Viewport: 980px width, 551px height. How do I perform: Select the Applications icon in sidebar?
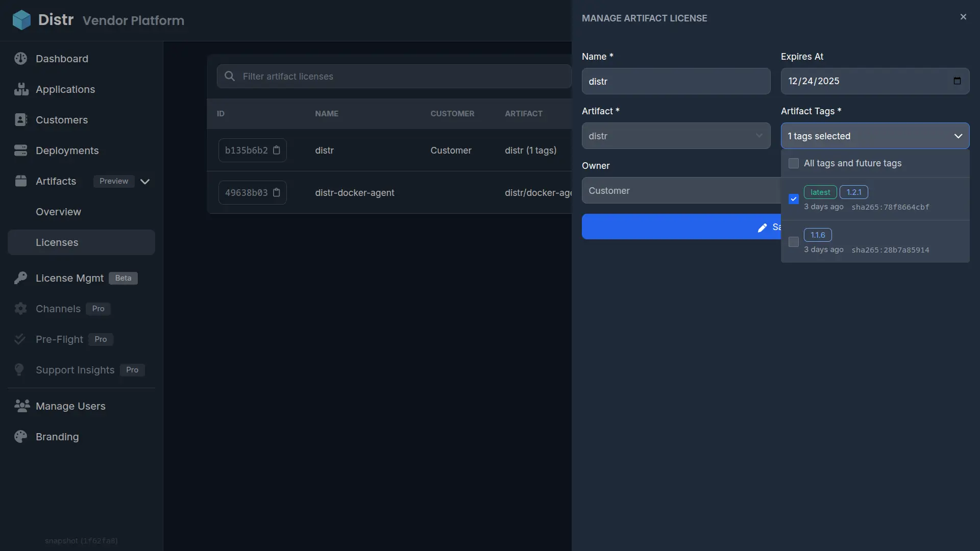[20, 89]
